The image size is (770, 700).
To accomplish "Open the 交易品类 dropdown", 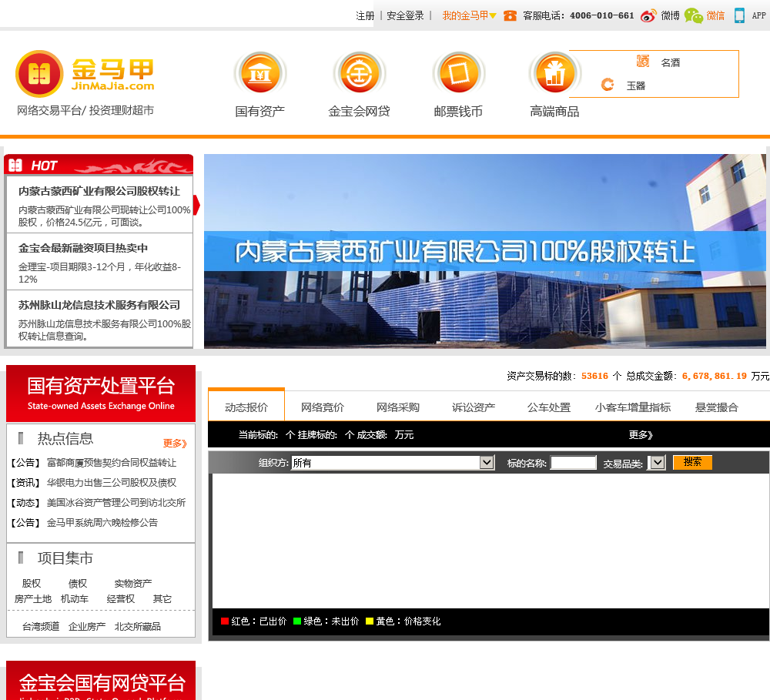I will [657, 462].
